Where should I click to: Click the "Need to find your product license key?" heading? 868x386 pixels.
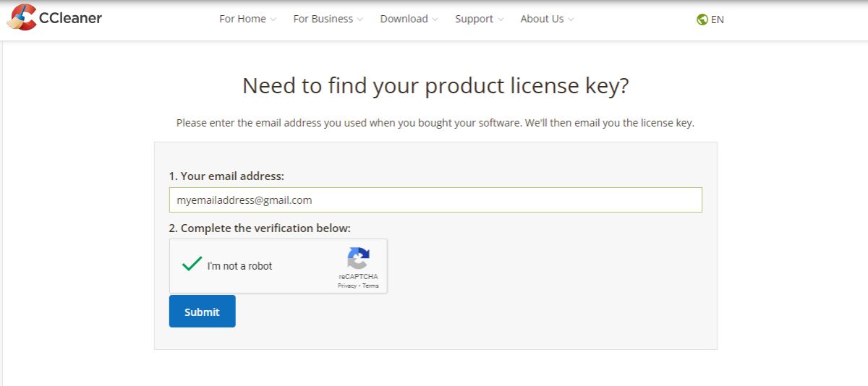[435, 85]
